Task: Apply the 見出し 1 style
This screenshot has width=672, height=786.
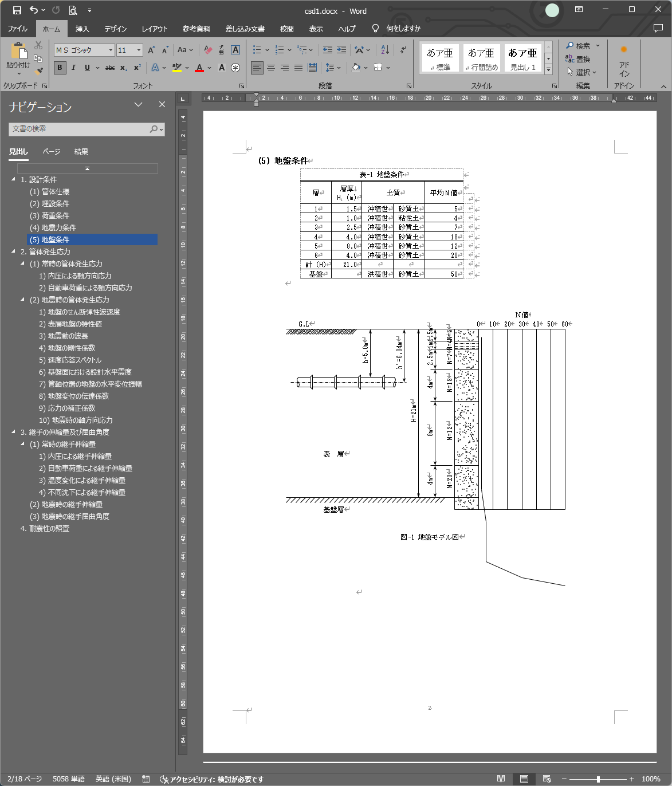Action: point(522,58)
